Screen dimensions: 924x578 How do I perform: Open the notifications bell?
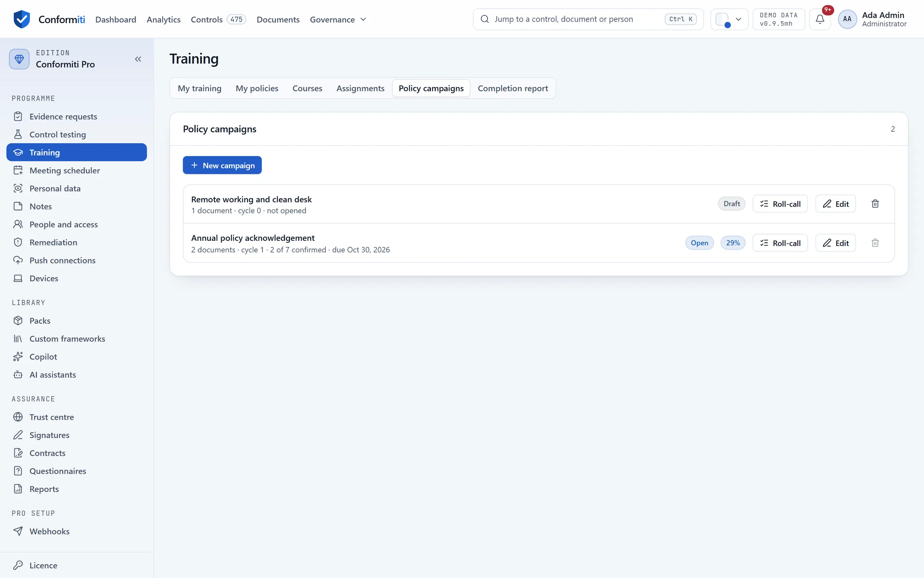820,19
